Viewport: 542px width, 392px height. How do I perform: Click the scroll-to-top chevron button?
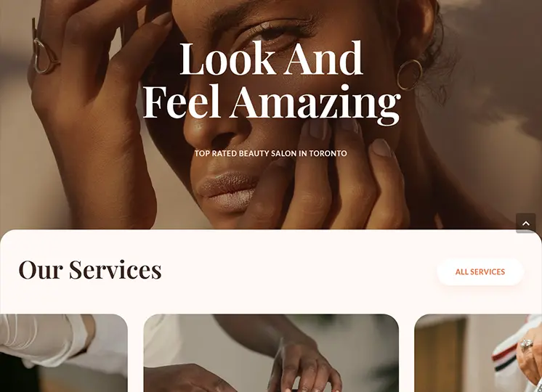point(526,223)
